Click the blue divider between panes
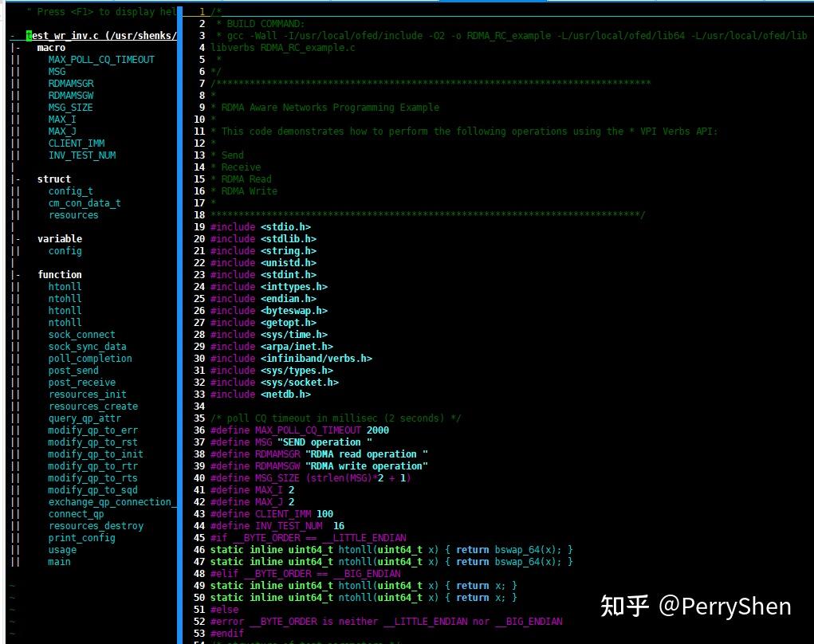Screen dimensions: 814x644 coord(179,319)
